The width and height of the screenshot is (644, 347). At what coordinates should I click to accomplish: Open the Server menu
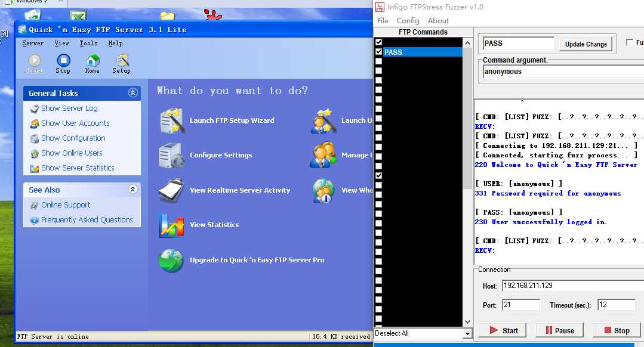pos(33,43)
